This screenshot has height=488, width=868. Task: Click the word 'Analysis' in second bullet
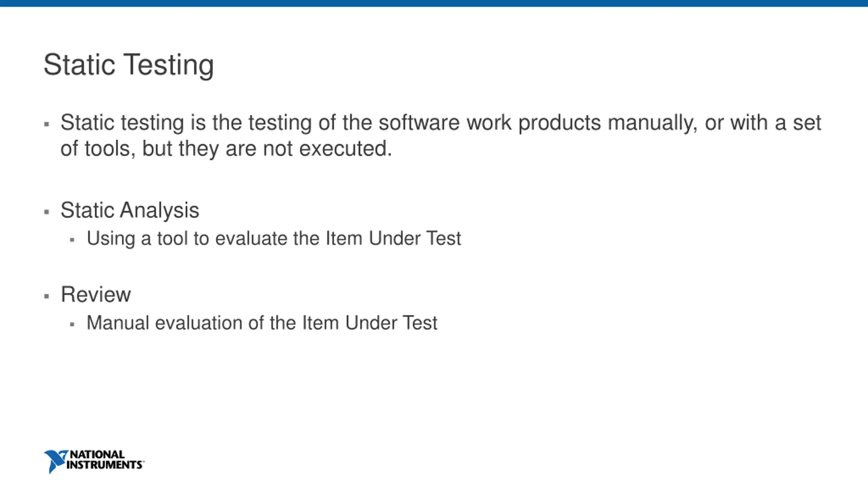pyautogui.click(x=160, y=210)
